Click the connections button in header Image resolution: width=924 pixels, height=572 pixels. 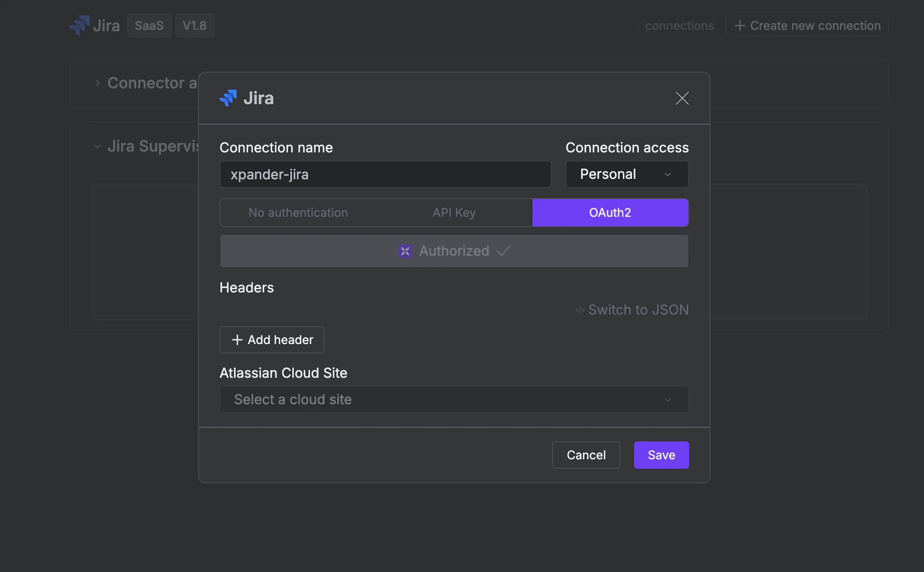click(x=679, y=26)
